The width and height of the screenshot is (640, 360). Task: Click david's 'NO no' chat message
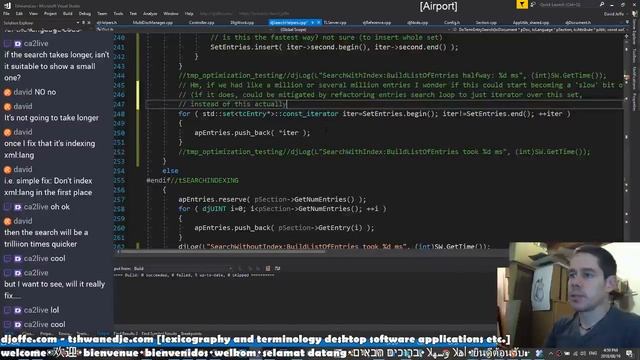pyautogui.click(x=45, y=92)
